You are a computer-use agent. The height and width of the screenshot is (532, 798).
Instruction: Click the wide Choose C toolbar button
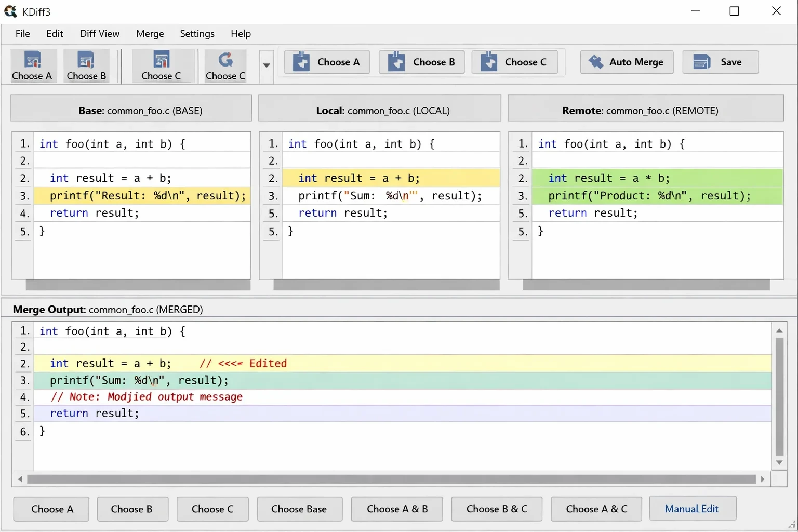tap(514, 62)
